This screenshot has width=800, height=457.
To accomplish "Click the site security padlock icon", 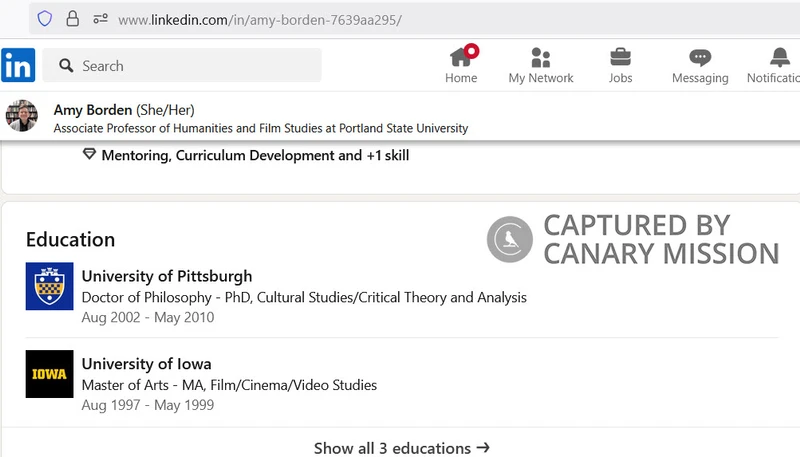I will coord(72,19).
